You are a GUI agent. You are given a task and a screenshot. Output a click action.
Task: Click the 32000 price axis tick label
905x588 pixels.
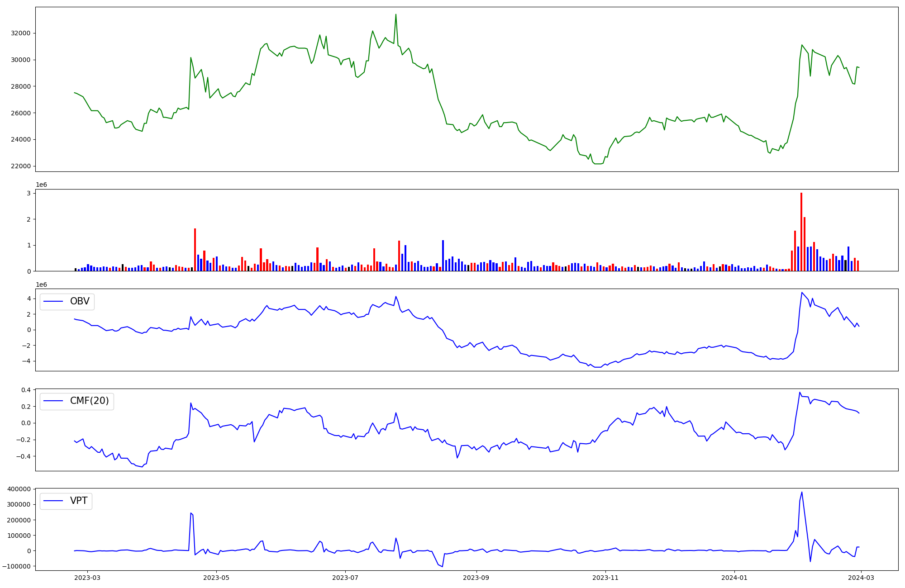(x=20, y=33)
